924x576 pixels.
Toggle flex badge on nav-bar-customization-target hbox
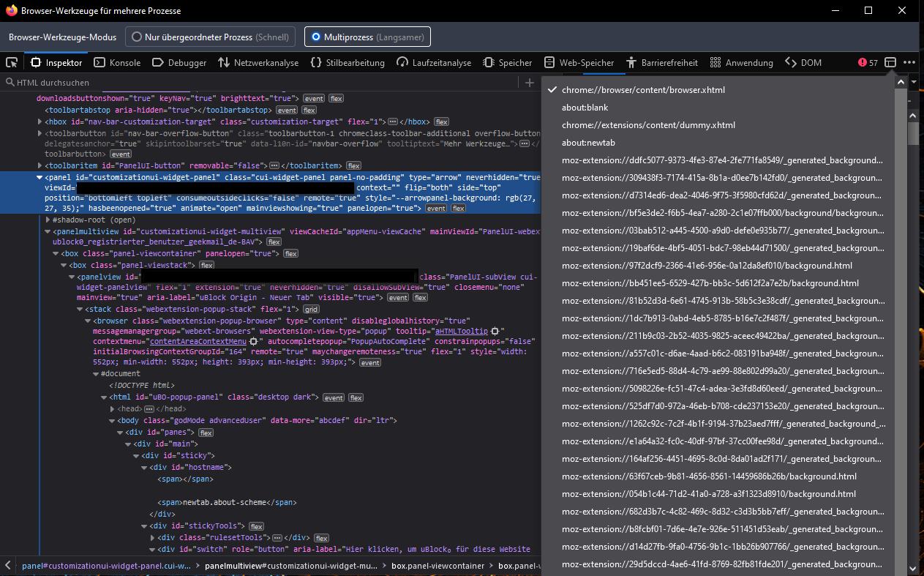tap(442, 121)
